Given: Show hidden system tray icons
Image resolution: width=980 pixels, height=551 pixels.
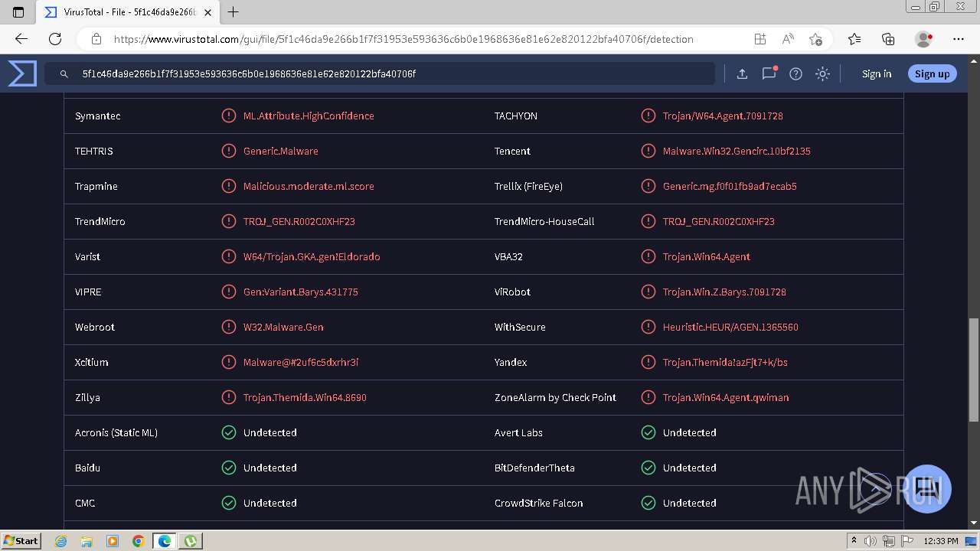Looking at the screenshot, I should point(854,541).
